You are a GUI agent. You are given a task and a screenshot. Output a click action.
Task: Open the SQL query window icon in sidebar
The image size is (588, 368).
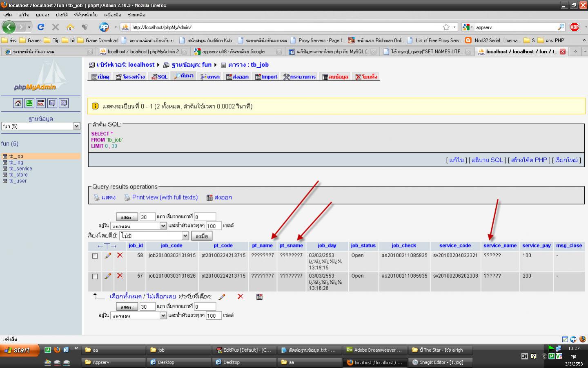click(41, 103)
